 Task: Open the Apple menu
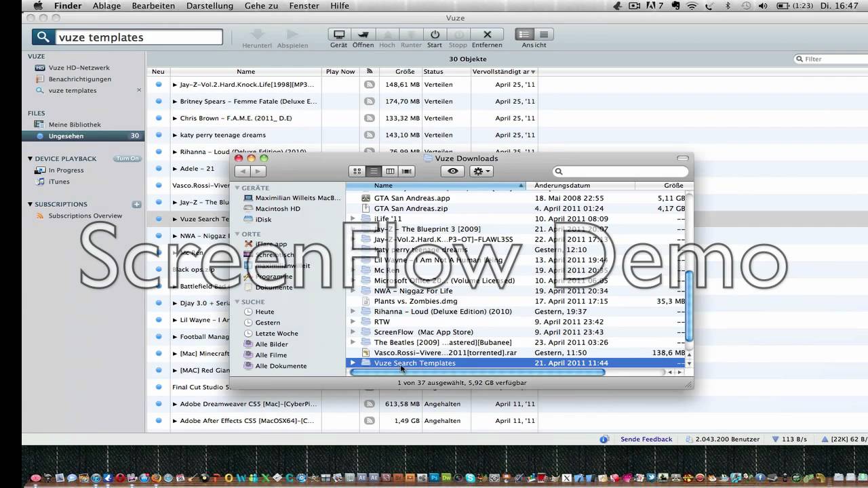(39, 5)
